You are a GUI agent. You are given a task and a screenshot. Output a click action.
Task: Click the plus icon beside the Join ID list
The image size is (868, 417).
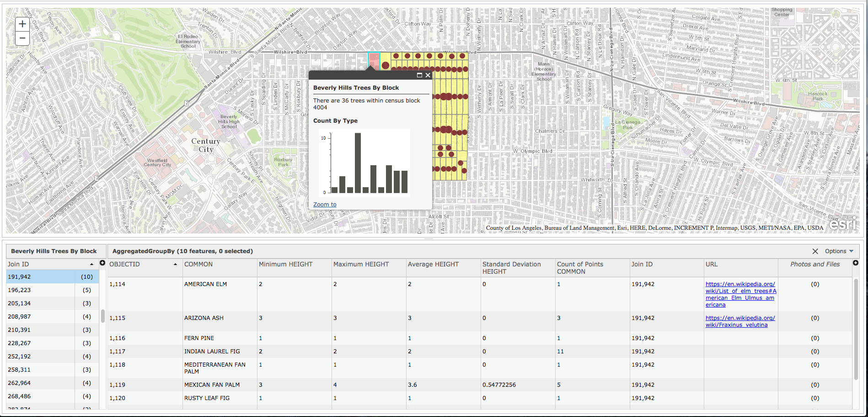102,263
